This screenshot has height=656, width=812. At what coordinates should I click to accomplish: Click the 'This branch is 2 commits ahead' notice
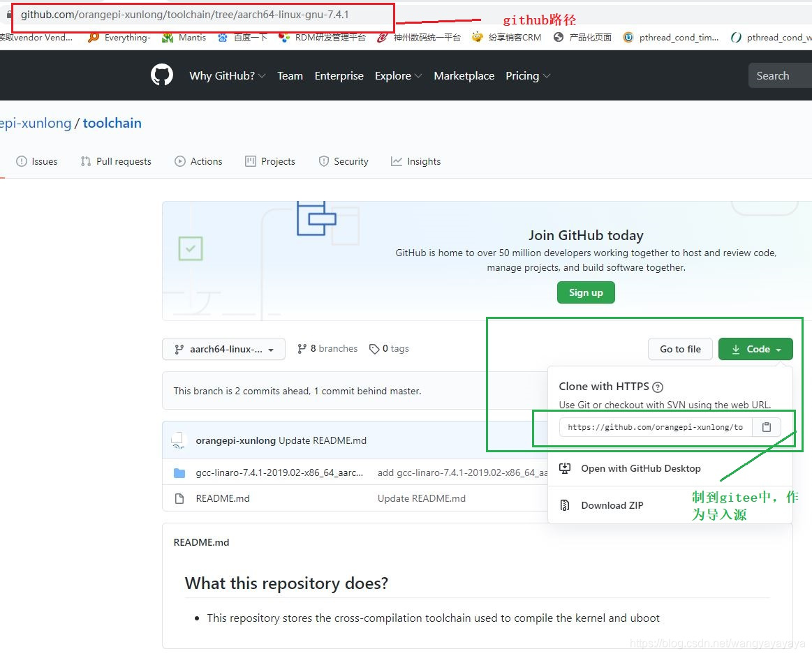tap(297, 391)
